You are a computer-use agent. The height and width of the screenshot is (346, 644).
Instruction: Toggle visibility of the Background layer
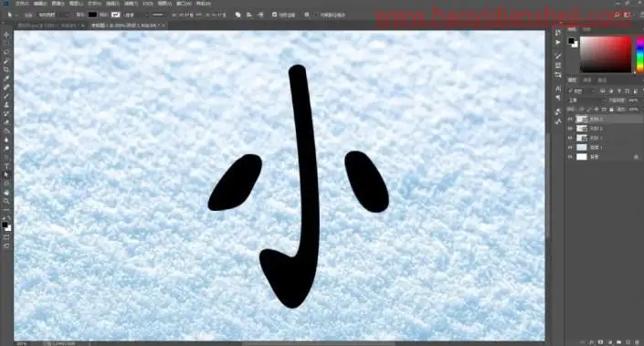coord(570,157)
